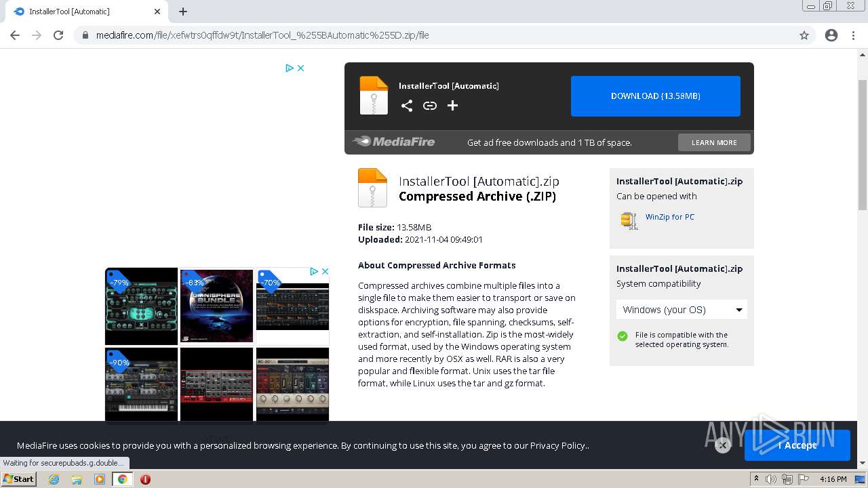
Task: Click the 'Compressed Archive (.ZIP)' heading
Action: (x=477, y=197)
